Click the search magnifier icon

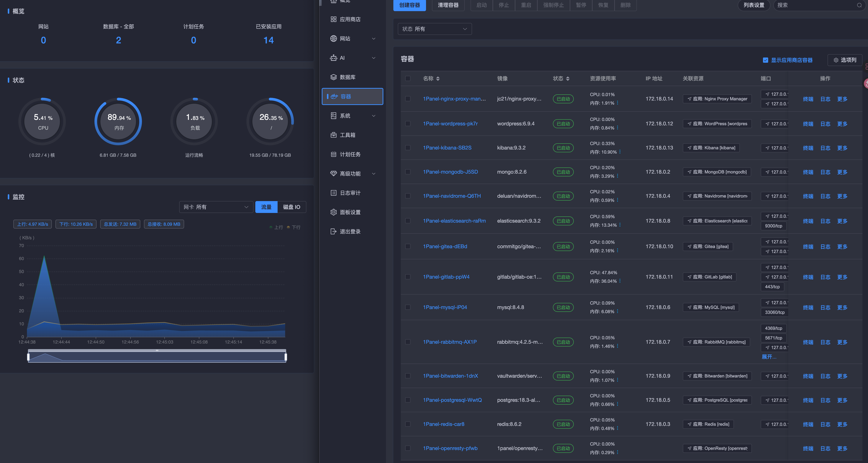pos(859,5)
